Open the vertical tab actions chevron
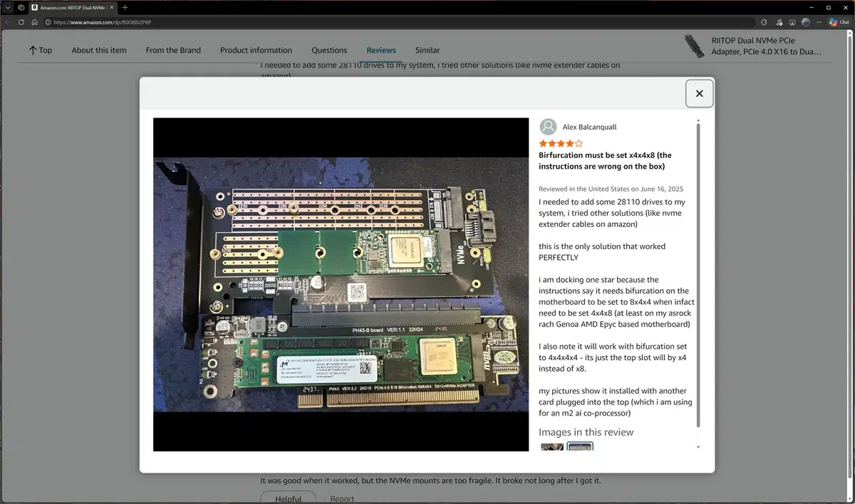Screen dimensions: 855x504 pyautogui.click(x=7, y=7)
